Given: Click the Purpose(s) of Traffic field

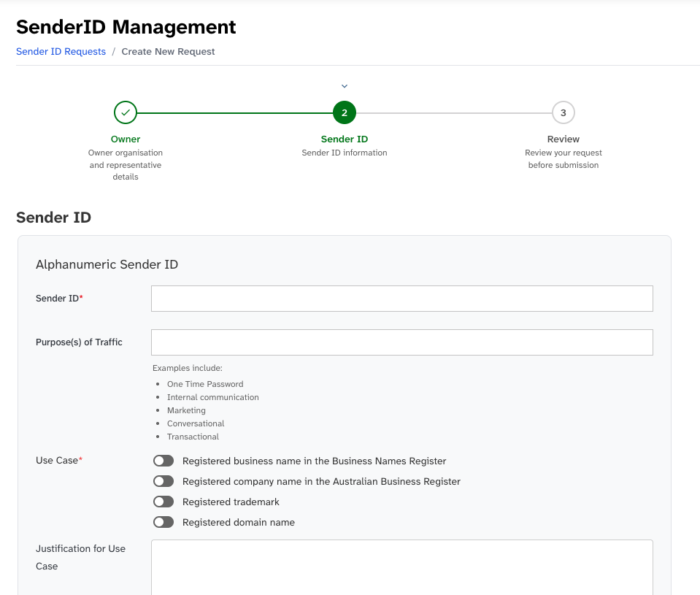Looking at the screenshot, I should tap(401, 342).
